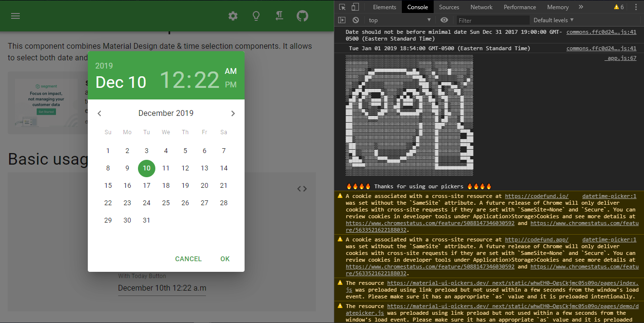Open the JavaScript context 'top' dropdown

point(400,20)
